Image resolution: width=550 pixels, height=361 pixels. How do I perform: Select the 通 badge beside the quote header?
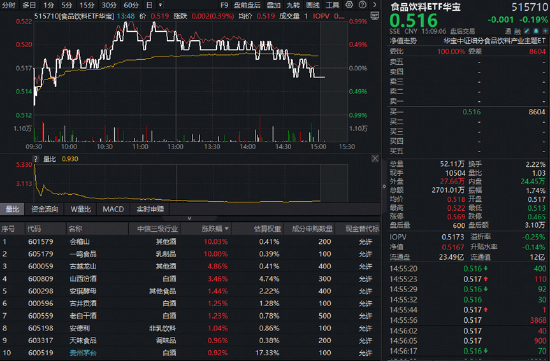(508, 31)
